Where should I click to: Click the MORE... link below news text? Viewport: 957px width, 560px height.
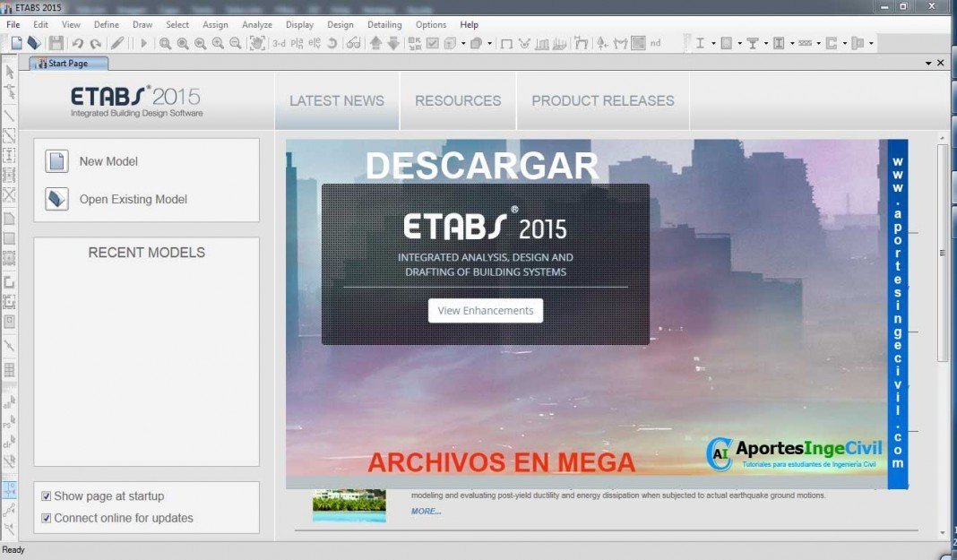(x=426, y=512)
